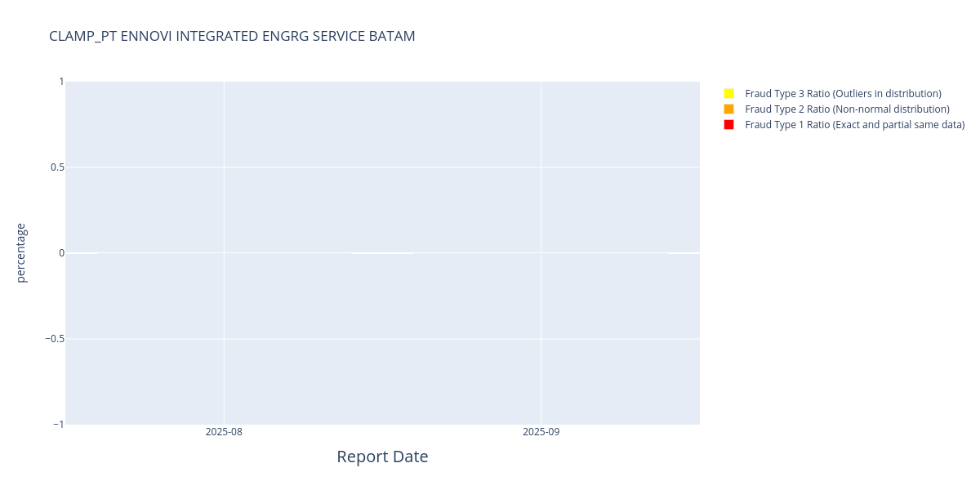Click the y-axis tick label −0.5
Image resolution: width=980 pixels, height=490 pixels.
tap(53, 339)
